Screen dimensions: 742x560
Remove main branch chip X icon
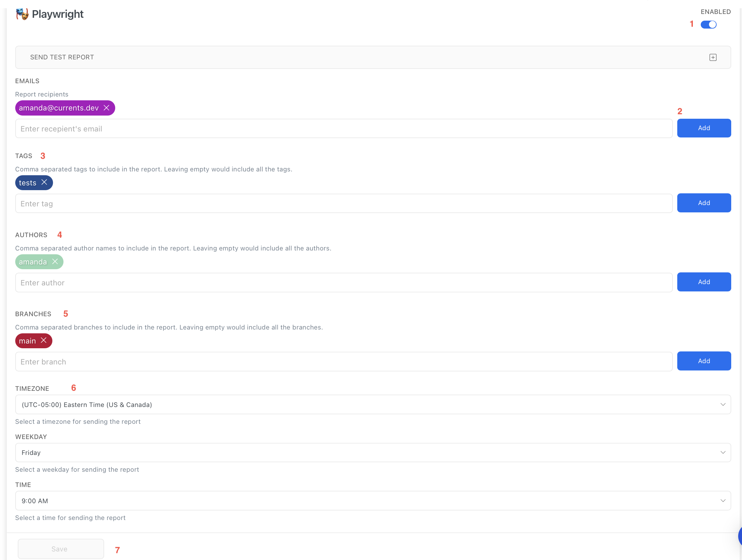[43, 340]
